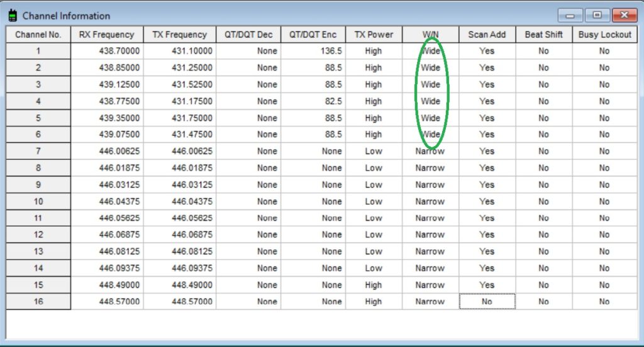Select channel row header 7

point(38,151)
